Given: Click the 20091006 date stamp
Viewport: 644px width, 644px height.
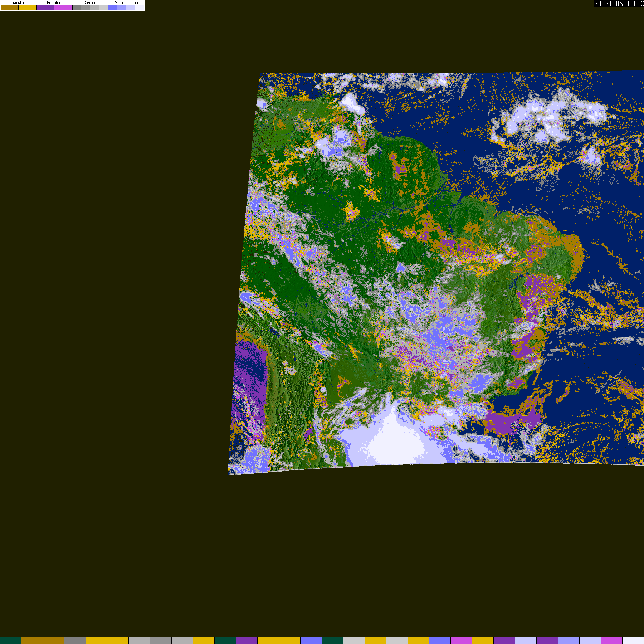Looking at the screenshot, I should [609, 4].
